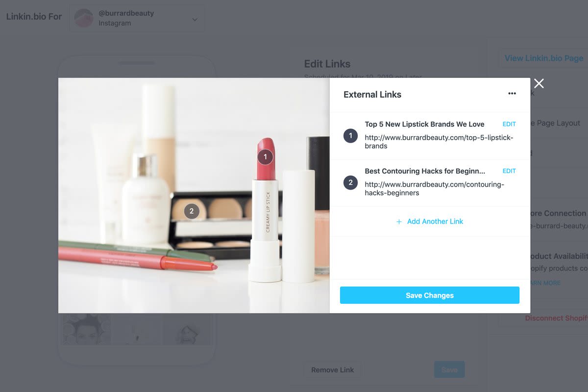Screen dimensions: 588x392
Task: Click the top-5-lipstick-brands URL text
Action: (x=439, y=142)
